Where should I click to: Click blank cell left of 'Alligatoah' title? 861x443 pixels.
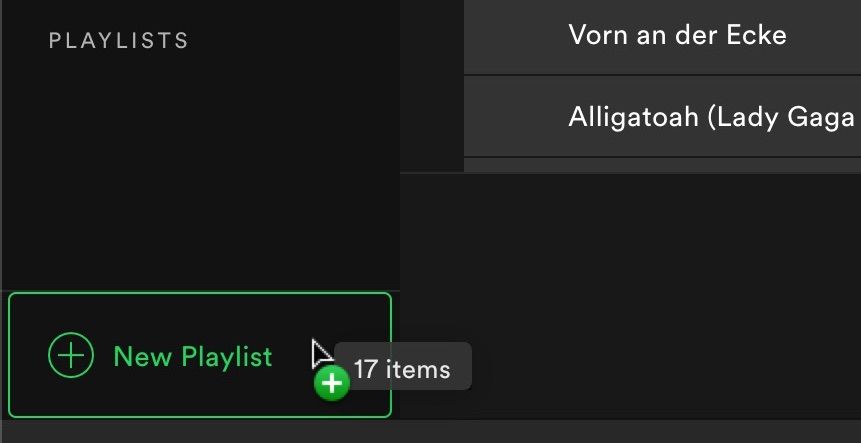coord(515,116)
